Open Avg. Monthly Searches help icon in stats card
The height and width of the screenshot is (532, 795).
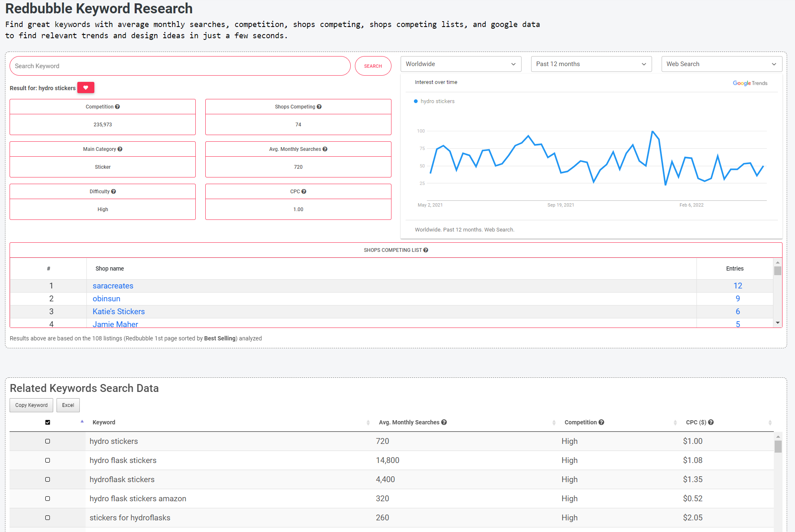(325, 149)
